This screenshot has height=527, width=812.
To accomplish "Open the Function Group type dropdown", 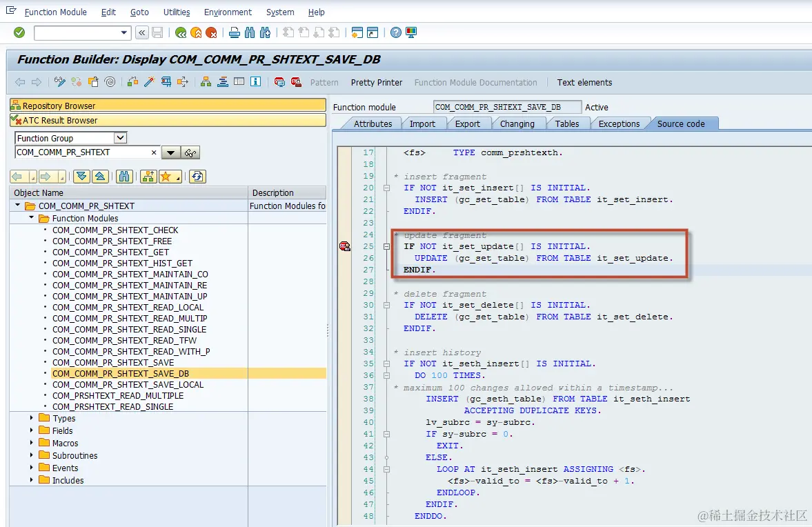I will 120,138.
